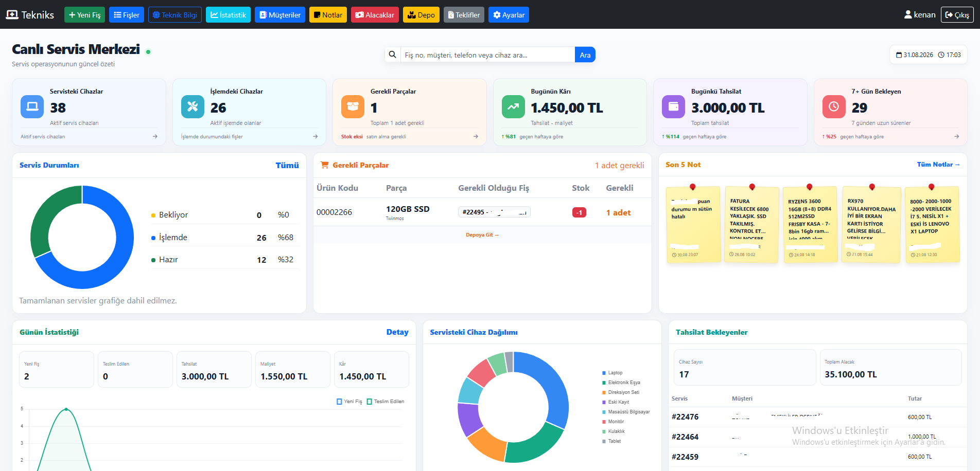Toggle the Teslim Edilen series in chart legend
980x471 pixels.
386,402
